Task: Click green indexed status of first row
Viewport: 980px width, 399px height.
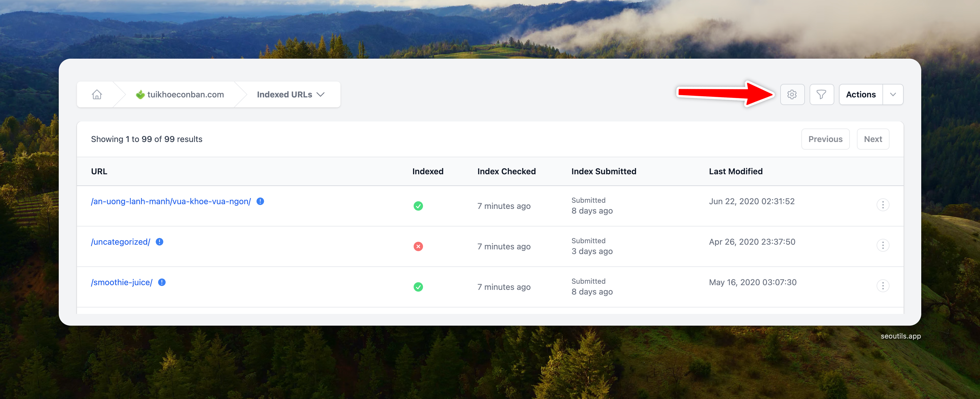Action: point(418,206)
